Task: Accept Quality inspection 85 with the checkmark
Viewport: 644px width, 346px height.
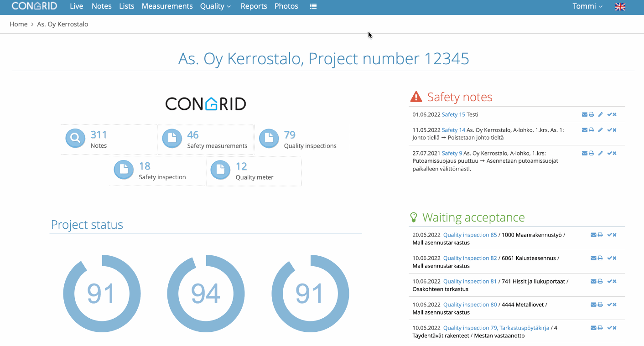Action: point(609,235)
